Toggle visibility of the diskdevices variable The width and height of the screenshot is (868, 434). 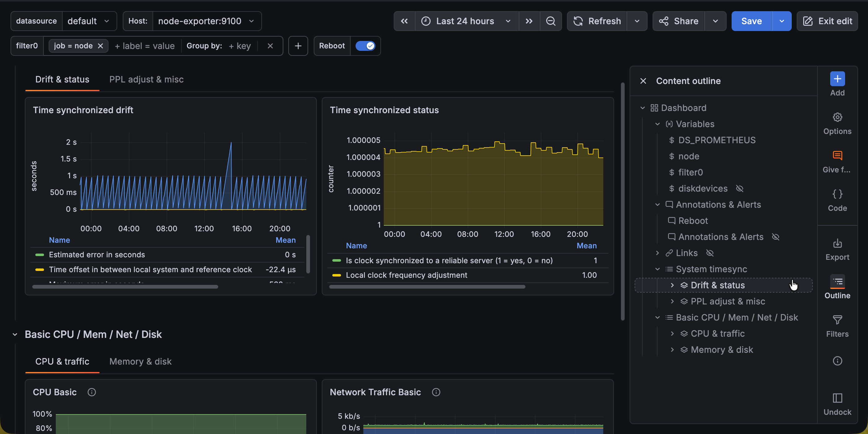[x=740, y=188]
